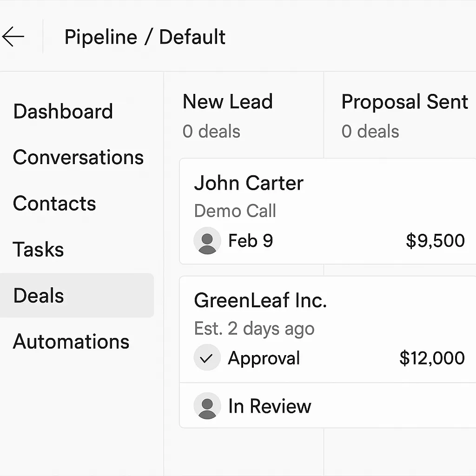Click the back arrow icon
This screenshot has width=476, height=476.
[13, 36]
